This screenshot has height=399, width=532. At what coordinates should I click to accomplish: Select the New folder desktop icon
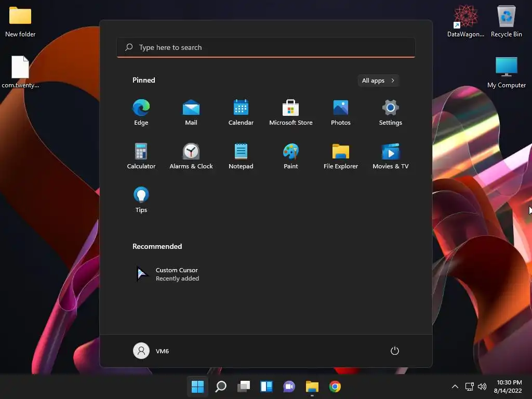(20, 21)
